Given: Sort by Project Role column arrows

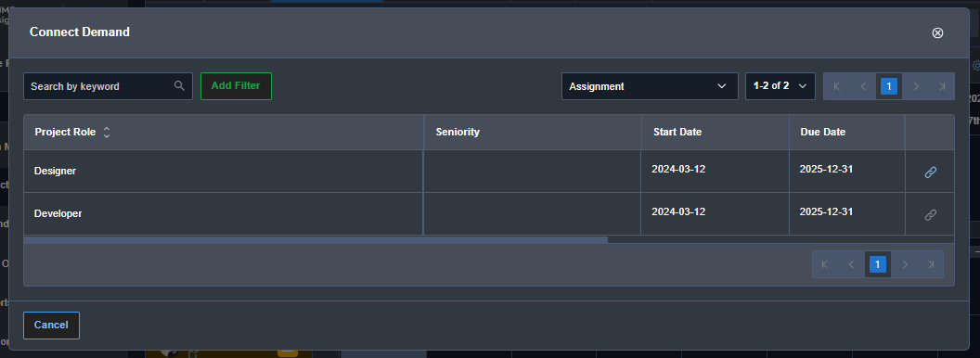Looking at the screenshot, I should coord(107,133).
